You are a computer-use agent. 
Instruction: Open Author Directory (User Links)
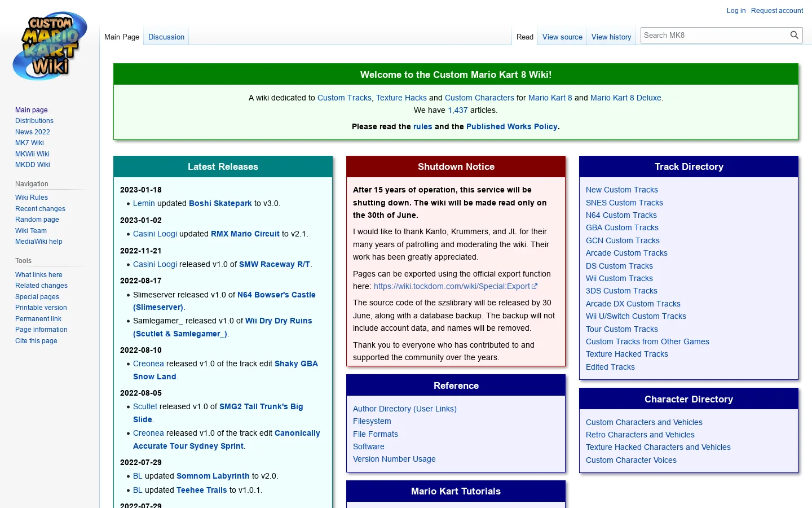coord(405,409)
